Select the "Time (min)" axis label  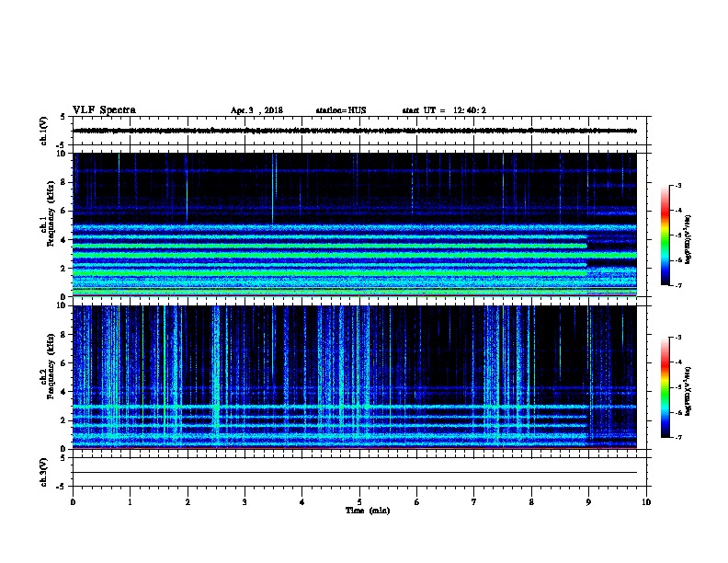point(368,511)
